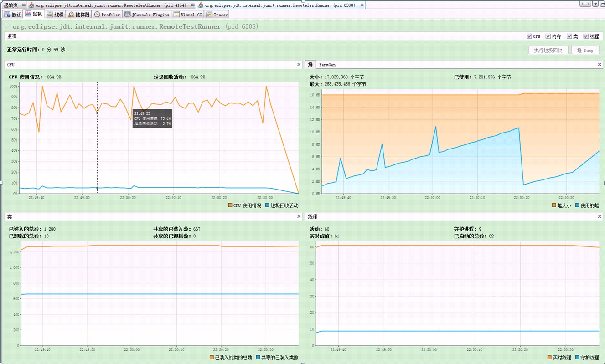The image size is (605, 364).
Task: Uncheck the CPU chart checkbox
Action: (529, 36)
